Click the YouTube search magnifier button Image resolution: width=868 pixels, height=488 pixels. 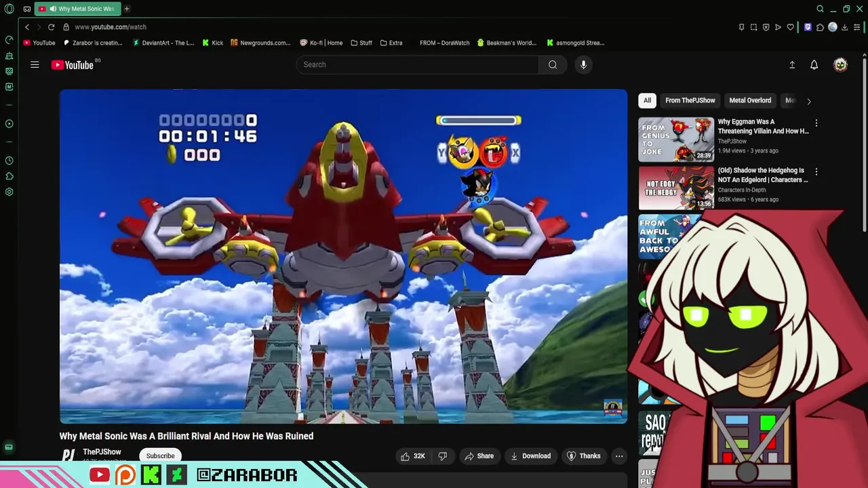[x=553, y=64]
